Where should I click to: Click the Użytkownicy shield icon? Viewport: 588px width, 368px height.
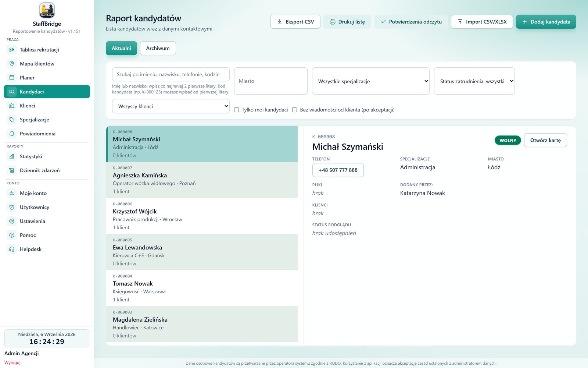(x=12, y=207)
